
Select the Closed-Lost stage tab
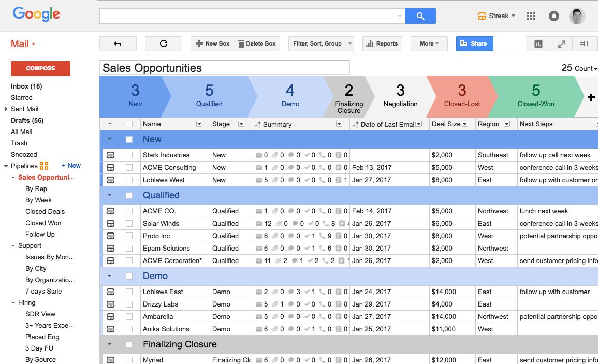pyautogui.click(x=462, y=96)
